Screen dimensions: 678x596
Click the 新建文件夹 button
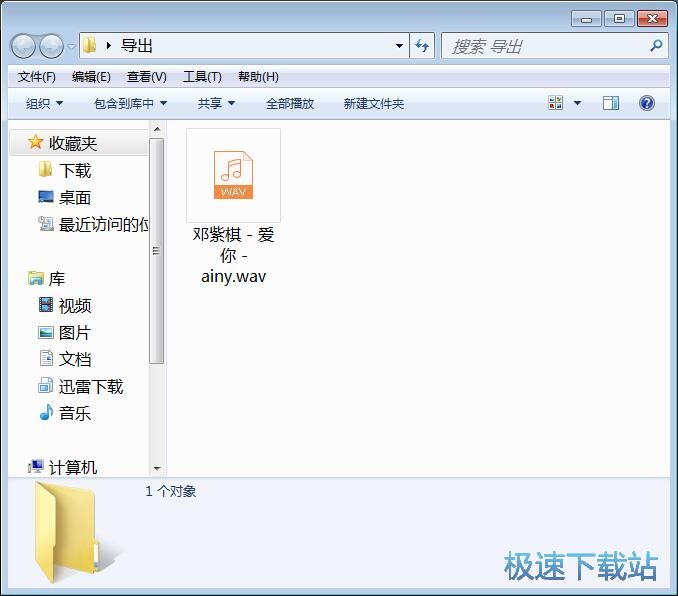point(374,103)
